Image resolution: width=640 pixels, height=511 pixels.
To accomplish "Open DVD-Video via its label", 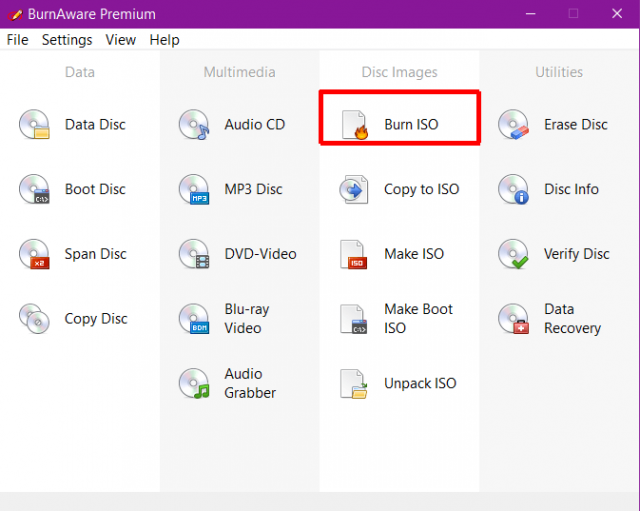I will pyautogui.click(x=260, y=254).
